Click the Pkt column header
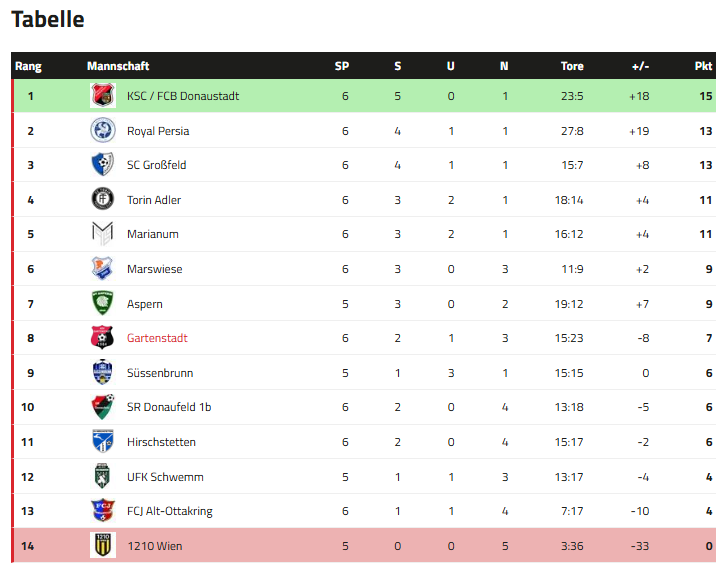This screenshot has width=726, height=570. coord(704,66)
